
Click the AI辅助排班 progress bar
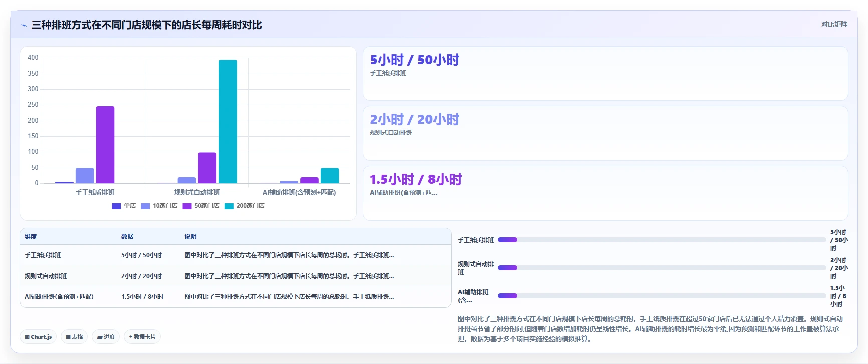pyautogui.click(x=662, y=296)
